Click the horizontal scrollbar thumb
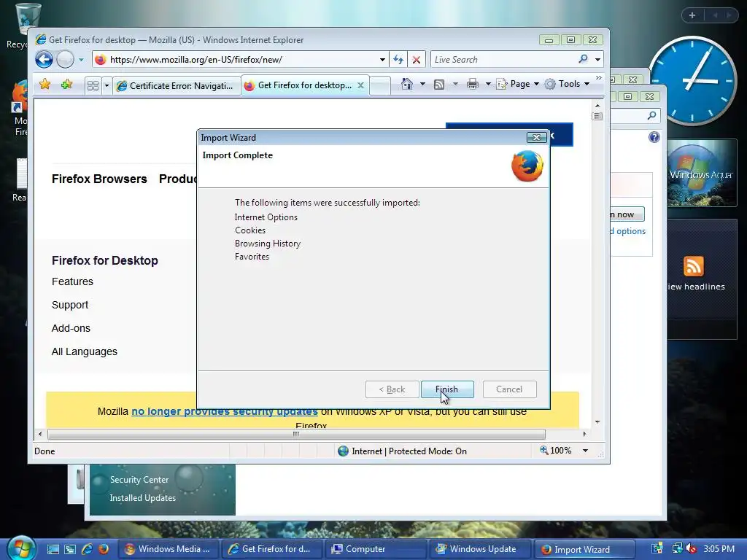The width and height of the screenshot is (747, 560). click(x=296, y=434)
